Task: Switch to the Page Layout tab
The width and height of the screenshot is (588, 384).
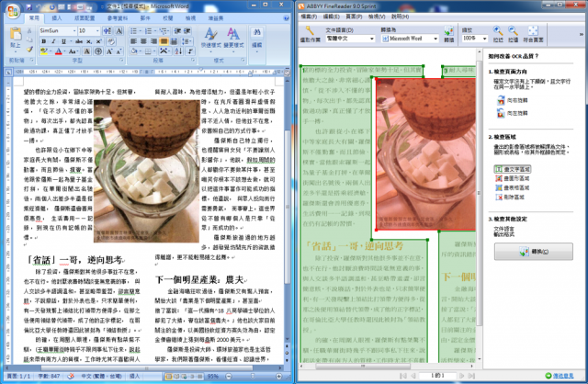Action: pos(85,18)
